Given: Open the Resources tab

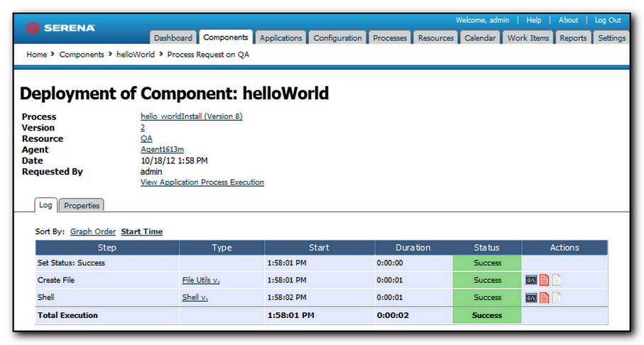Looking at the screenshot, I should tap(436, 38).
